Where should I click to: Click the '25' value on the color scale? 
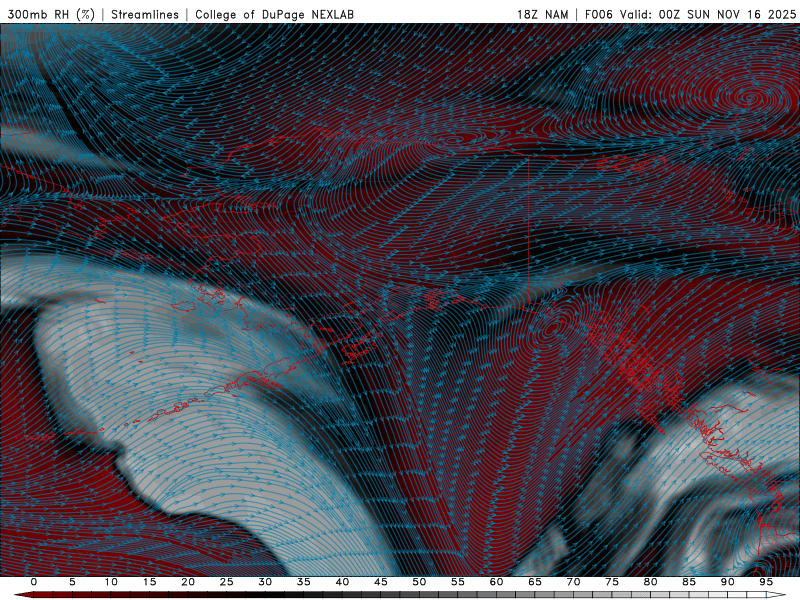(x=227, y=582)
